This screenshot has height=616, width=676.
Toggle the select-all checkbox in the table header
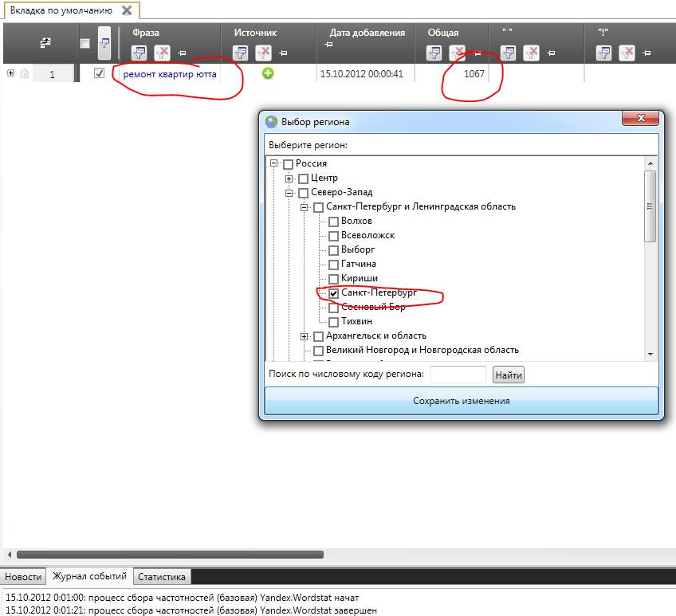coord(85,43)
